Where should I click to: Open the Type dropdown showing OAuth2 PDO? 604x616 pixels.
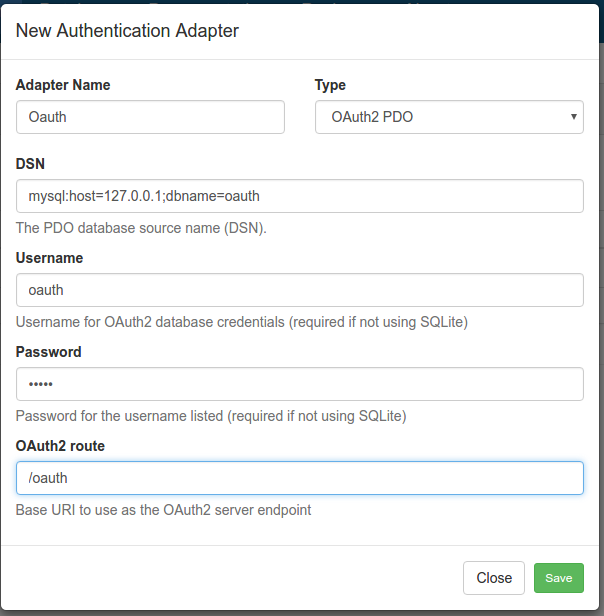tap(449, 117)
